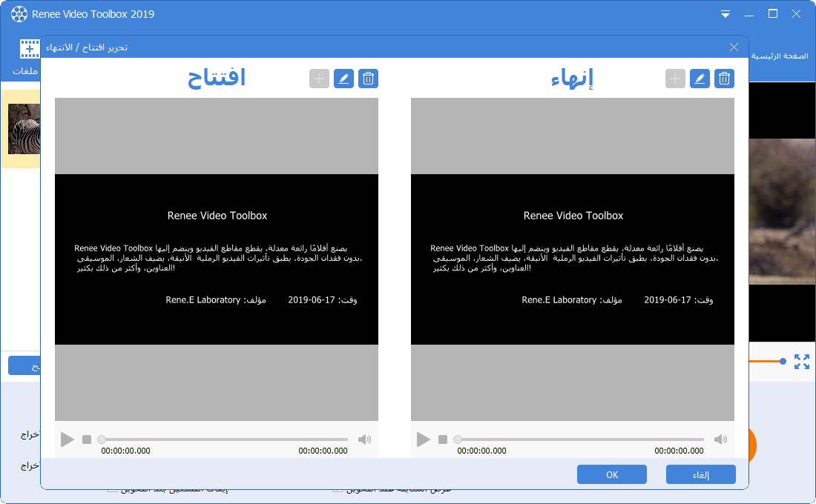
Task: Play the opening preview video
Action: [x=67, y=440]
